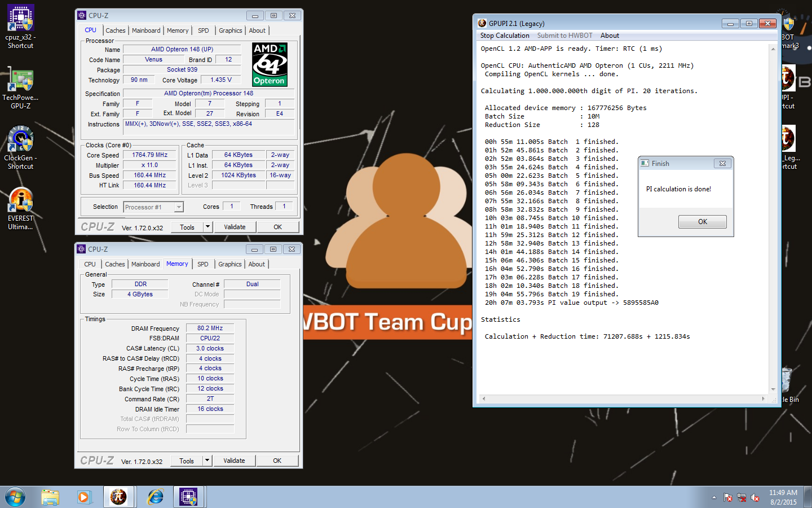Switch to Mainboard tab in top CPU-Z
This screenshot has width=812, height=508.
pyautogui.click(x=146, y=30)
